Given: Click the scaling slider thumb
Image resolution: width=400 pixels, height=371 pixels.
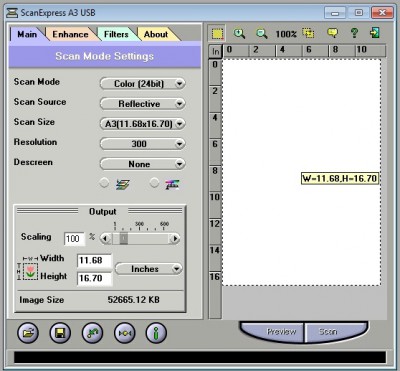Looking at the screenshot, I should click(x=124, y=238).
